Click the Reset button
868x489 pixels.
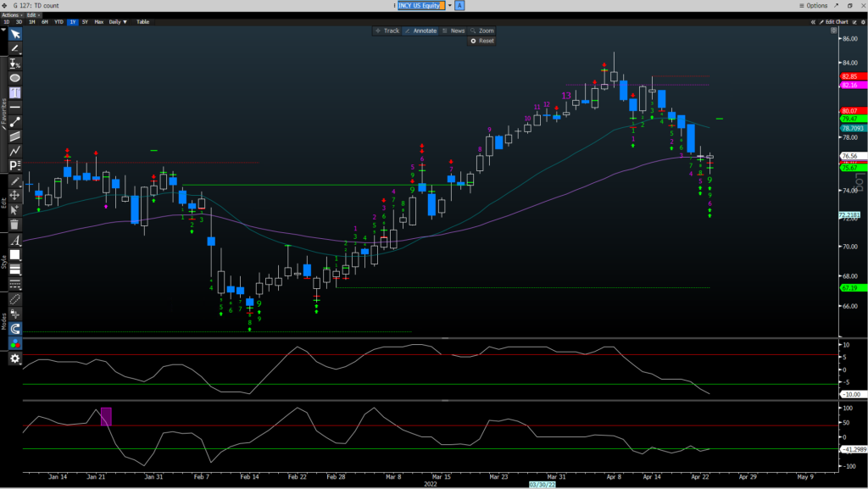(482, 41)
